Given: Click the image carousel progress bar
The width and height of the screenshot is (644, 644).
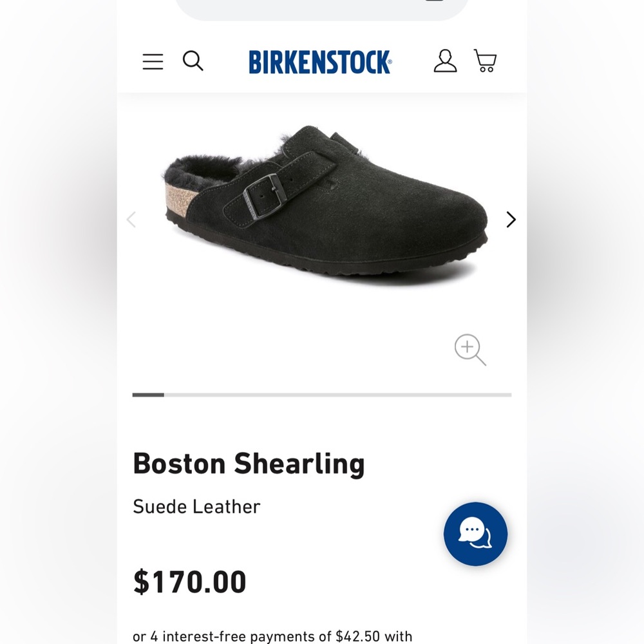Looking at the screenshot, I should (x=321, y=393).
